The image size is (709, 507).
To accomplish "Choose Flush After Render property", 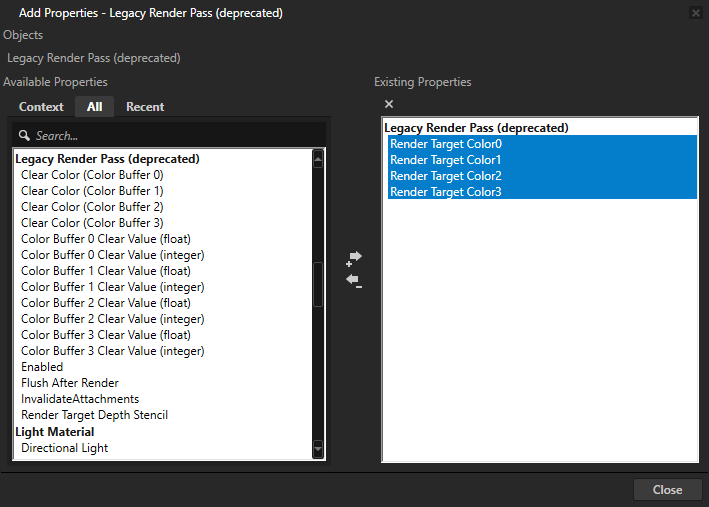I will click(70, 383).
